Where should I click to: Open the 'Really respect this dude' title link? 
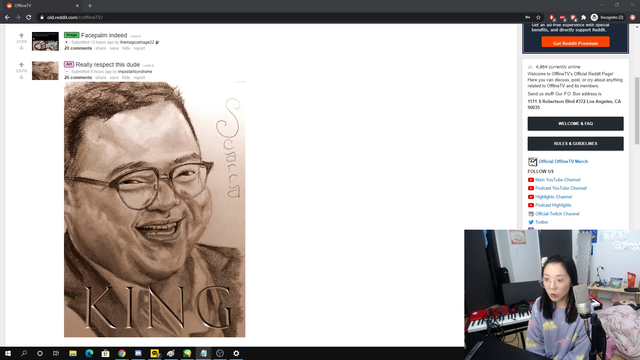[x=108, y=64]
